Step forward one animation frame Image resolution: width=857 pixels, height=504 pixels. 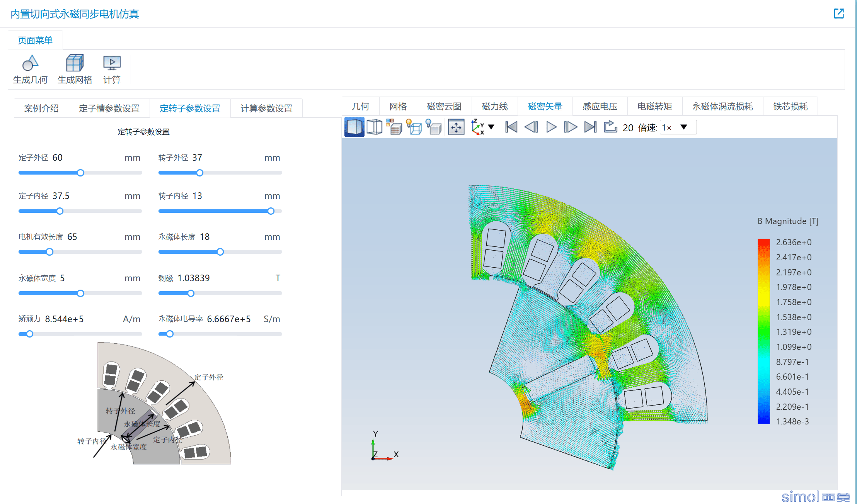[571, 127]
